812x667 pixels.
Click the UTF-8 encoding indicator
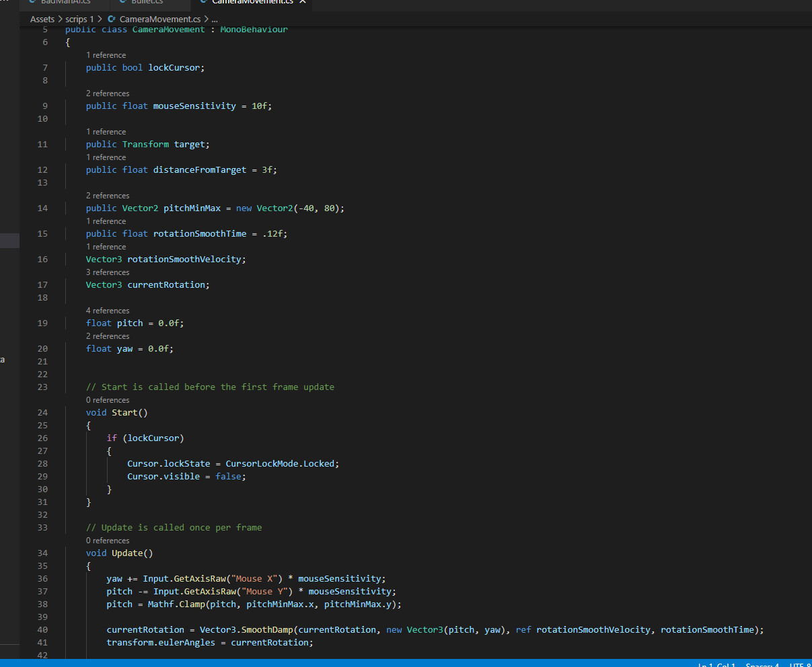click(799, 664)
